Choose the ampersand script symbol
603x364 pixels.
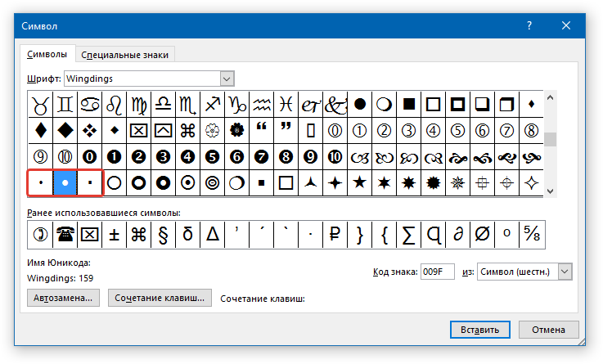335,105
